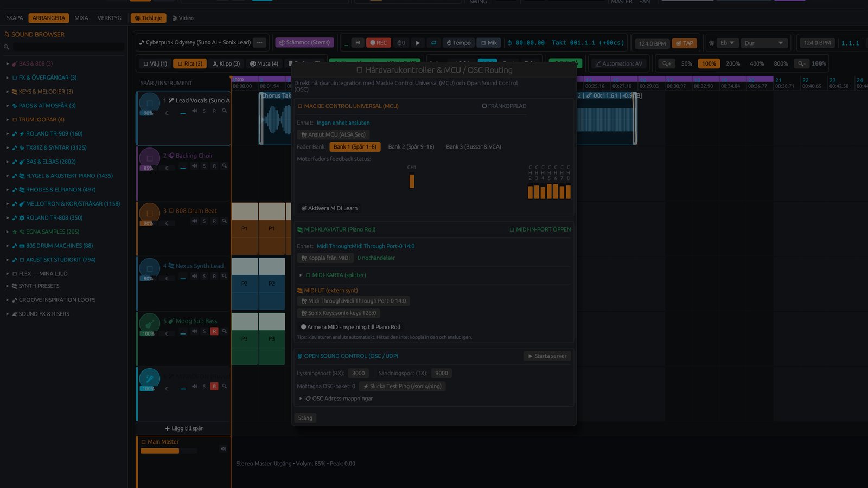Select Bank 3 (Bussar & VCA) fader bank

[x=474, y=147]
